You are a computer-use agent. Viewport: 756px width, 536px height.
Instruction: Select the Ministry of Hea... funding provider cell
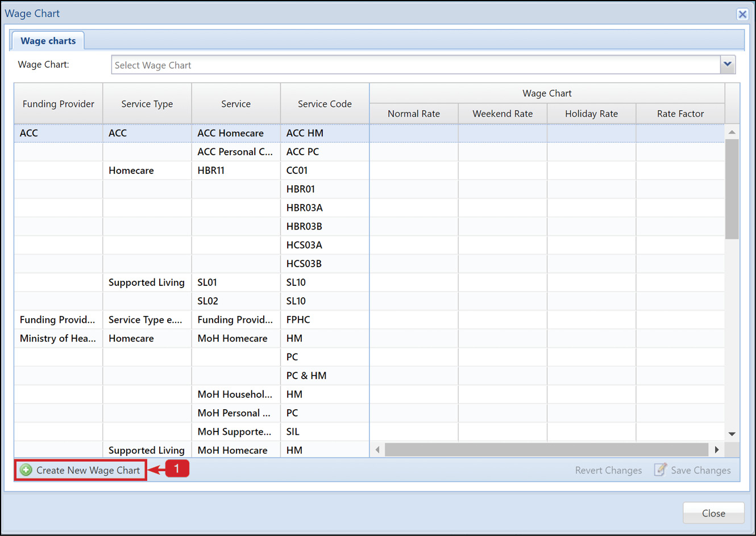point(59,338)
